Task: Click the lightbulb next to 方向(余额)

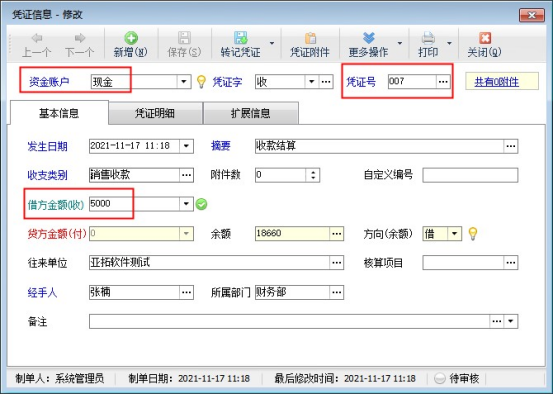Action: coord(473,234)
